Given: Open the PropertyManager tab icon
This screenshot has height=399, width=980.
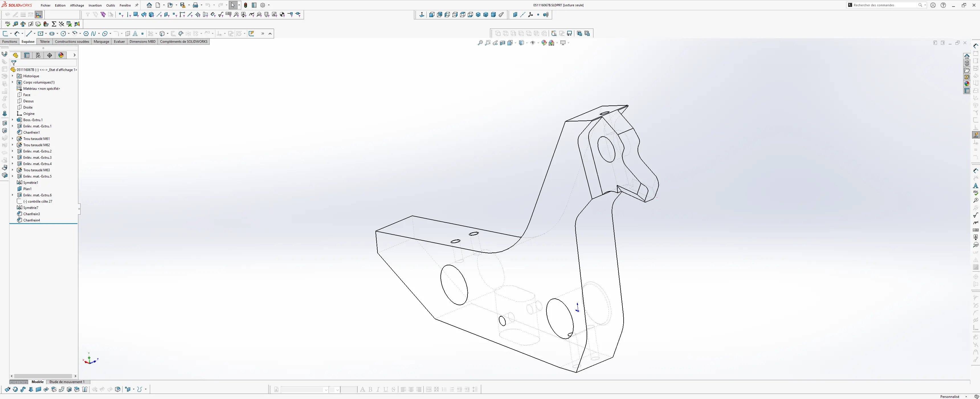Looking at the screenshot, I should pyautogui.click(x=26, y=55).
